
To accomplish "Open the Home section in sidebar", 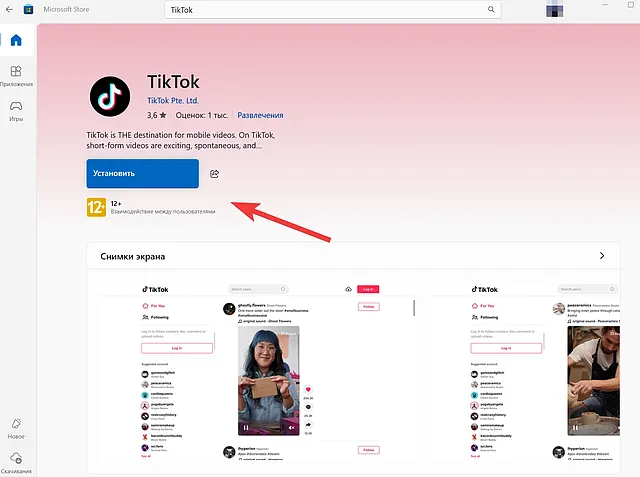I will (16, 40).
